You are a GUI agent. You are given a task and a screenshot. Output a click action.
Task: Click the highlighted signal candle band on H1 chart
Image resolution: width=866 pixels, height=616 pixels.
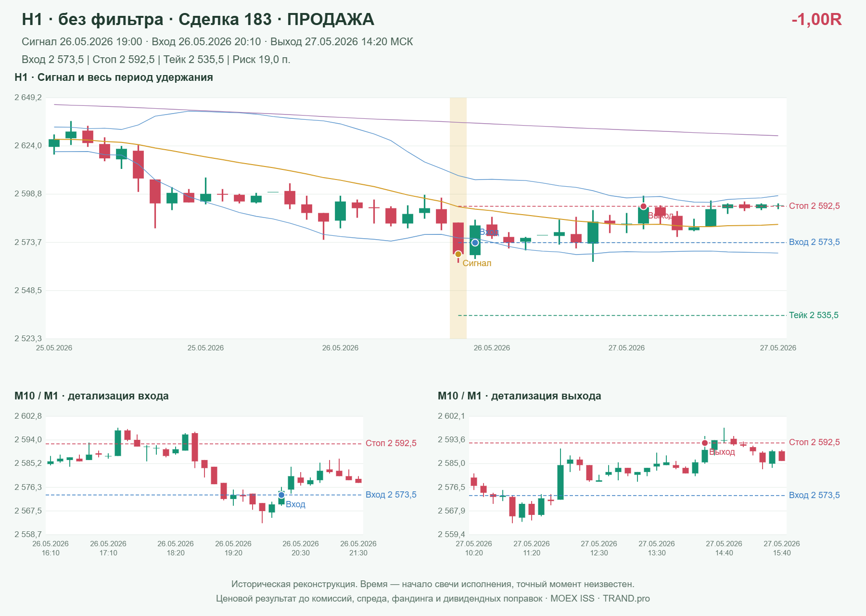[458, 218]
